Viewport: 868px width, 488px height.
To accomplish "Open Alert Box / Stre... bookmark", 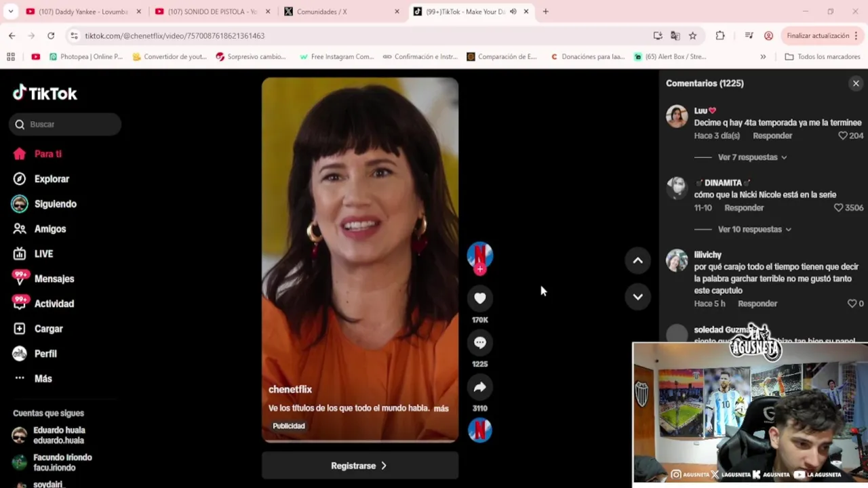I will (x=669, y=57).
